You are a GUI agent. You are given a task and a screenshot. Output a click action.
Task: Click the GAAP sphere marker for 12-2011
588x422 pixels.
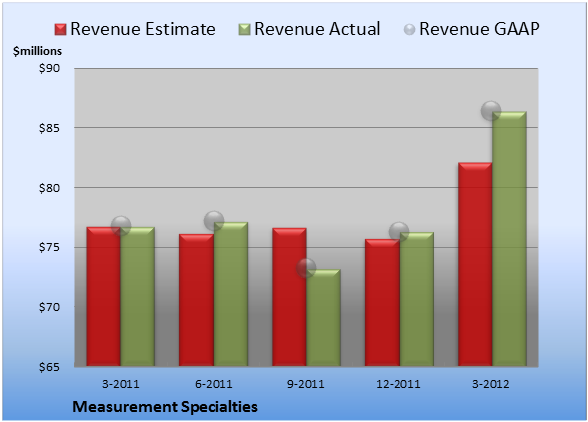(399, 231)
